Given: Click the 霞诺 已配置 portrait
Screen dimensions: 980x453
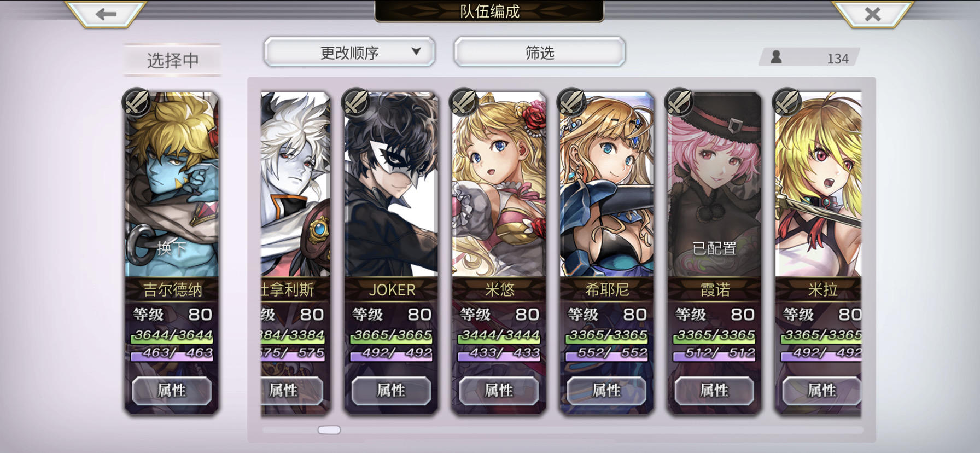Looking at the screenshot, I should coord(714,185).
